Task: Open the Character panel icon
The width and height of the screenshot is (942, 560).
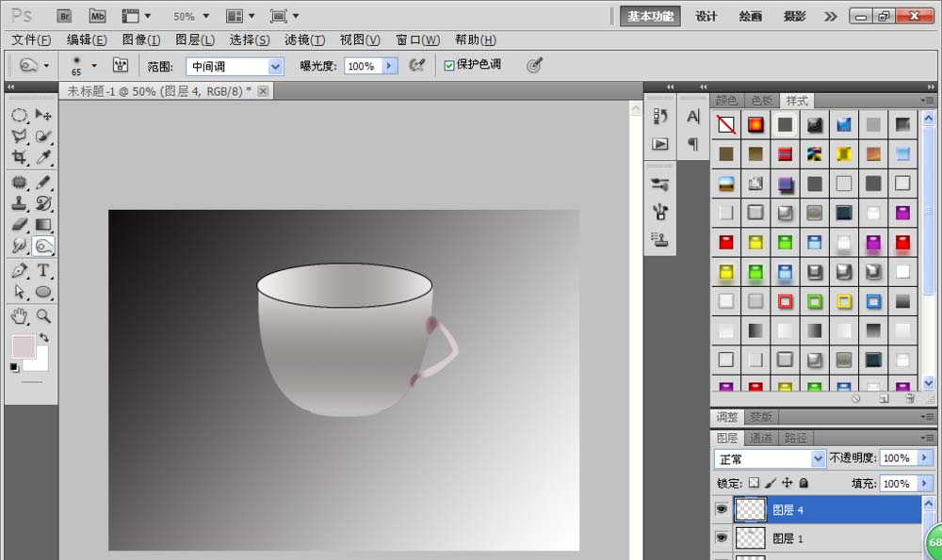Action: (692, 117)
